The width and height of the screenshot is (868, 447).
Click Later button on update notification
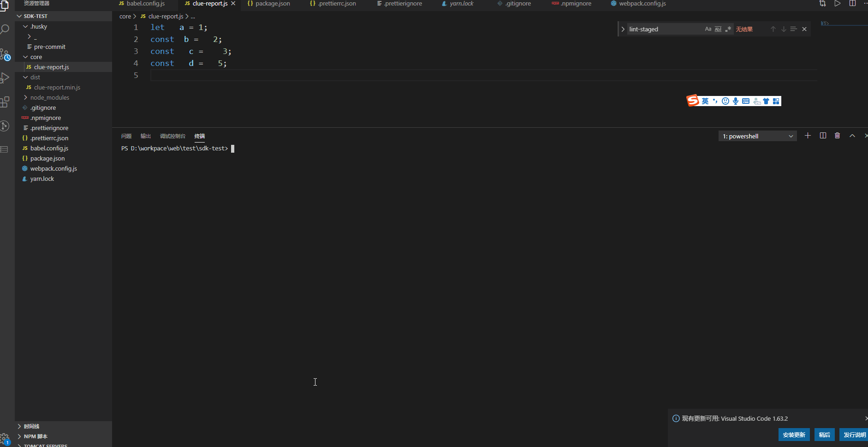point(824,435)
